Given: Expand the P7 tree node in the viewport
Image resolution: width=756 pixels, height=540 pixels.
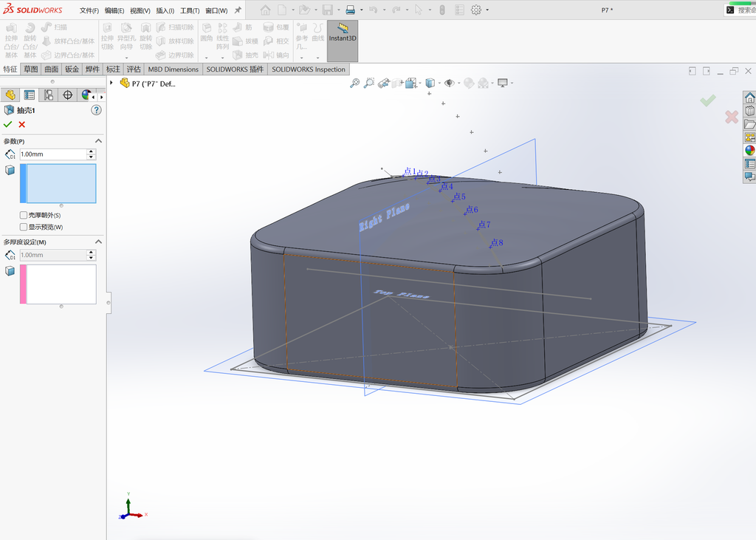Looking at the screenshot, I should point(111,83).
